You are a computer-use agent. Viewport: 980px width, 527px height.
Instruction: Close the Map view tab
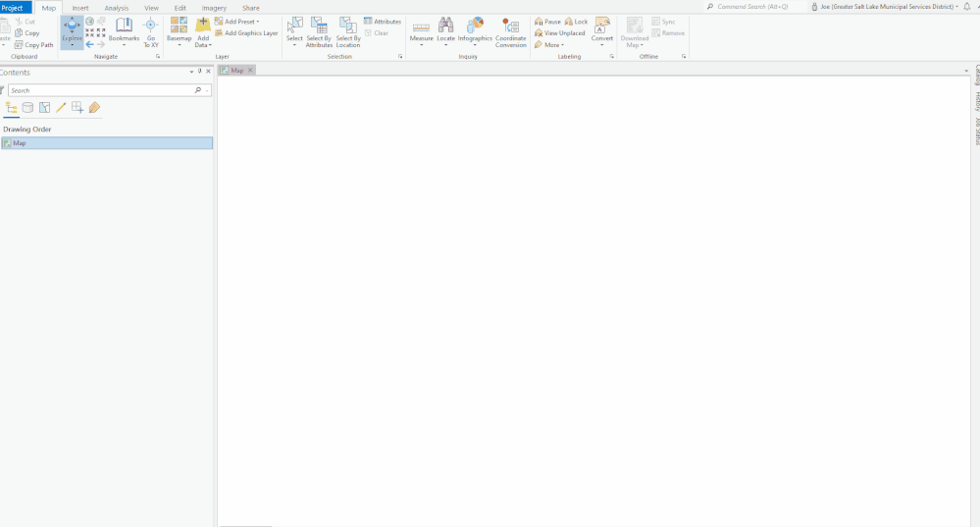click(x=250, y=70)
